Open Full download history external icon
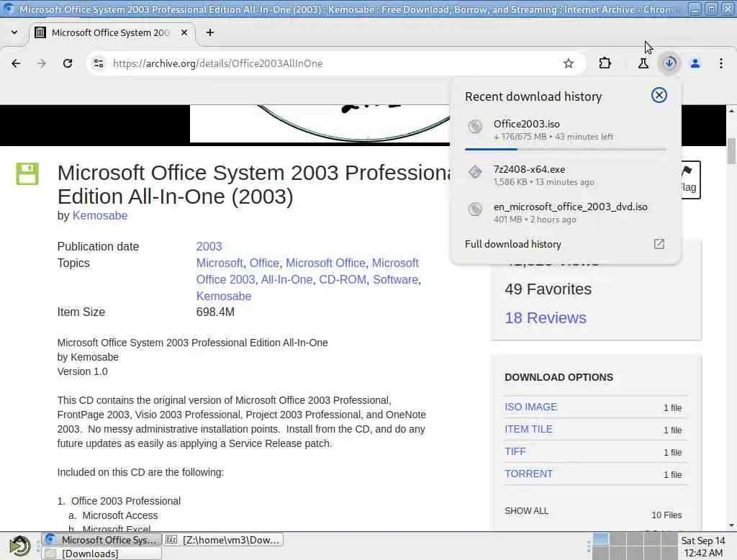737x560 pixels. pyautogui.click(x=659, y=243)
